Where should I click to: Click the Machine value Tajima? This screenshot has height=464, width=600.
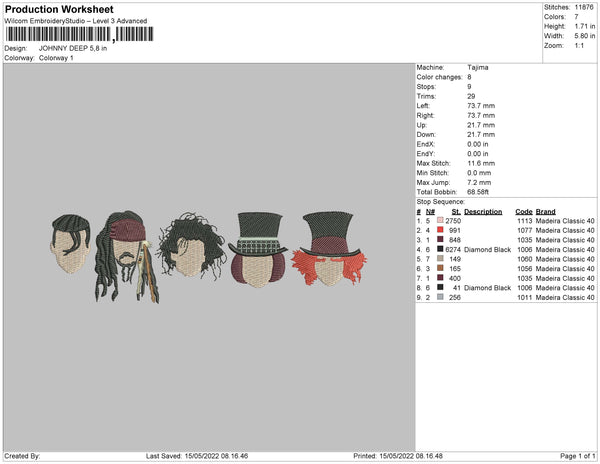pyautogui.click(x=478, y=67)
